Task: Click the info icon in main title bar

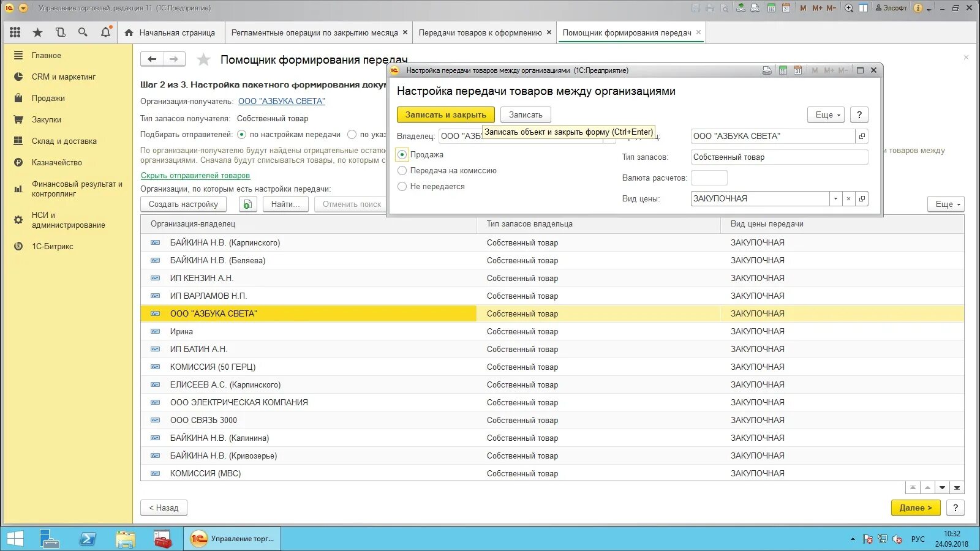Action: point(918,8)
